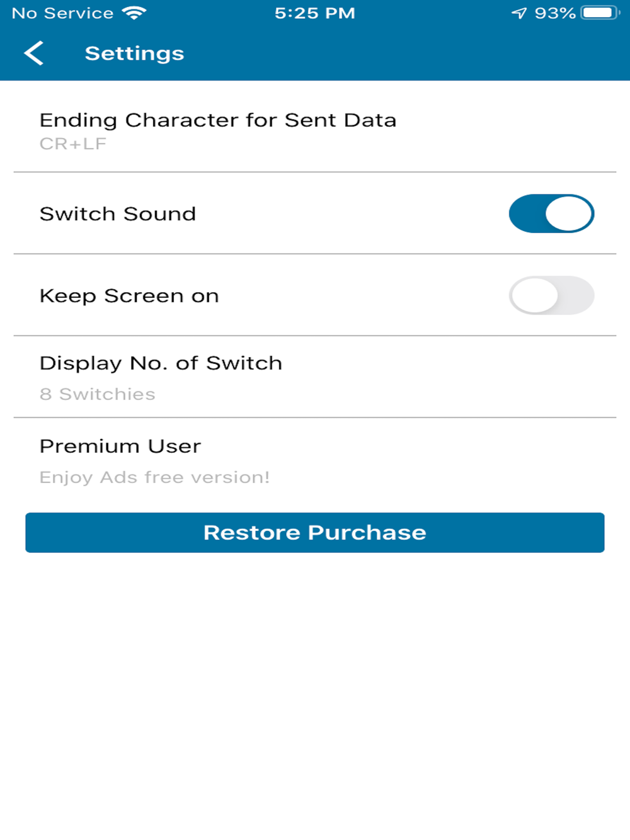Tap the No Service carrier label
The image size is (630, 840).
(x=63, y=13)
